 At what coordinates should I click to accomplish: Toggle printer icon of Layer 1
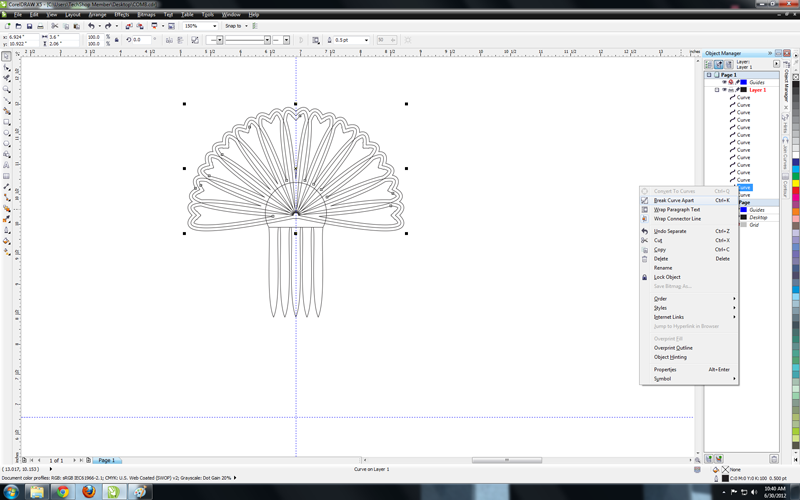(731, 90)
